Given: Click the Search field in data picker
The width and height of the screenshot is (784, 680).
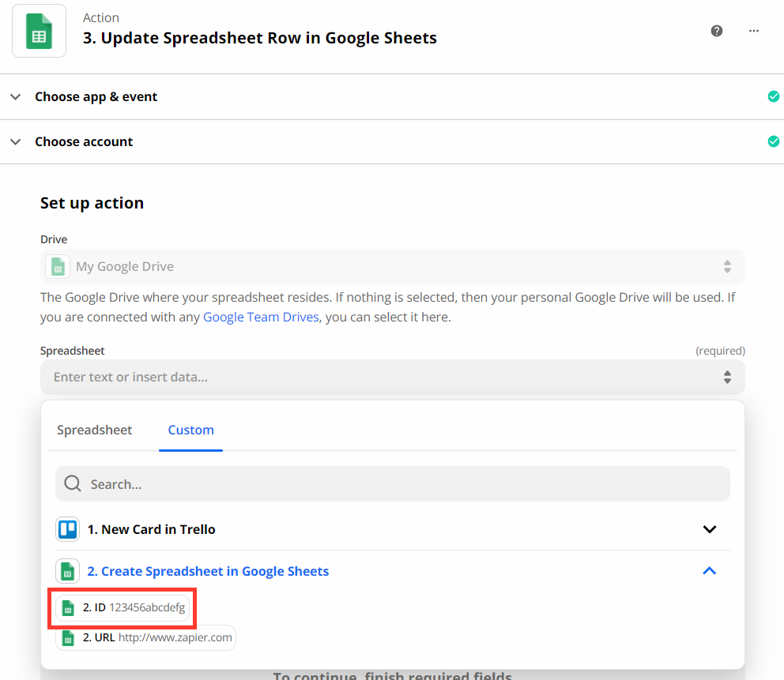Looking at the screenshot, I should (393, 483).
